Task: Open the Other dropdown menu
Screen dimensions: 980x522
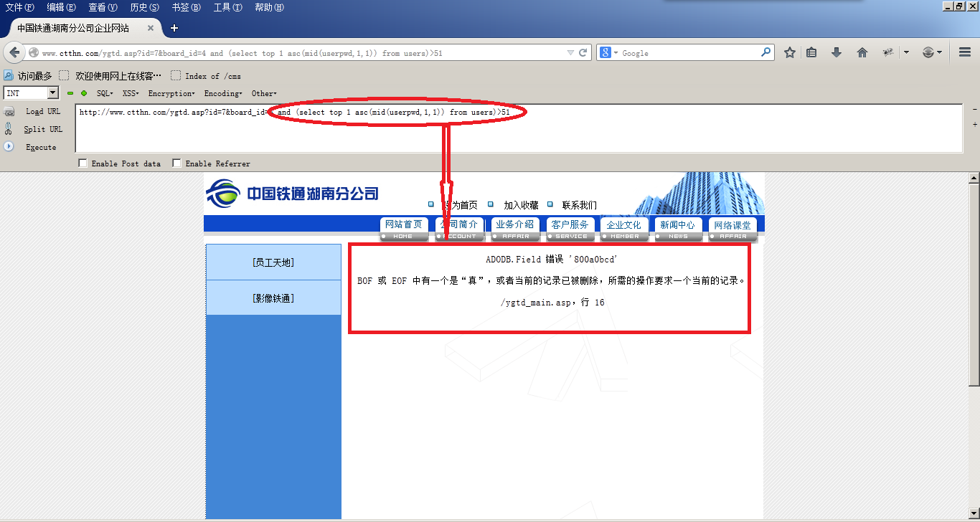Action: (x=264, y=93)
